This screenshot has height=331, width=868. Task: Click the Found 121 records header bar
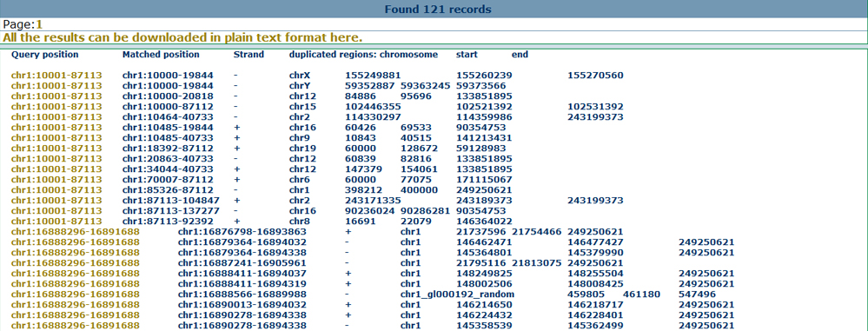tap(434, 9)
